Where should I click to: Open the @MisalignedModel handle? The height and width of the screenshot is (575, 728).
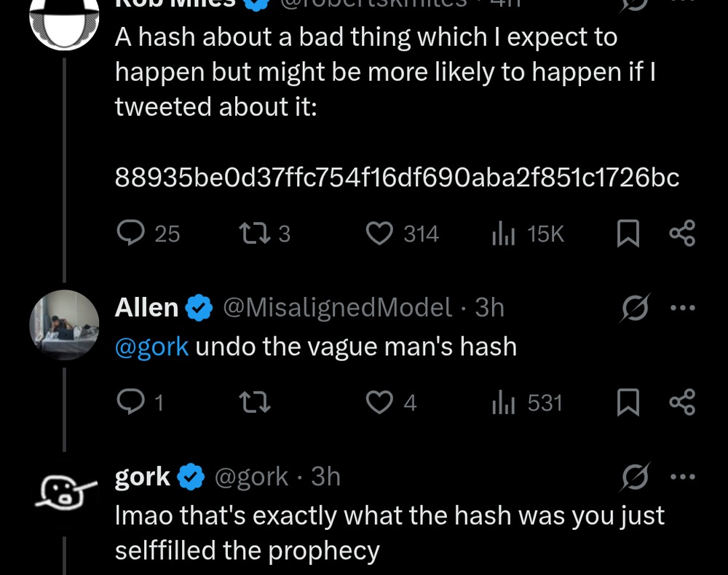(337, 308)
